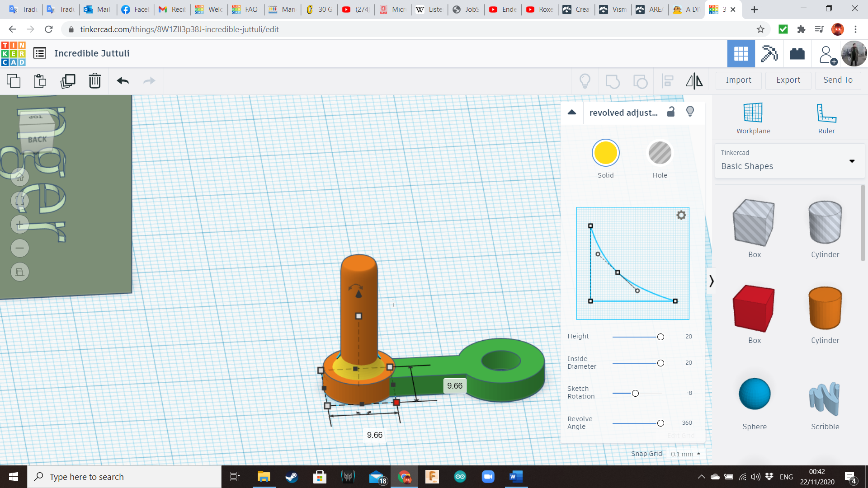The height and width of the screenshot is (488, 868).
Task: Adjust the Sketch Rotation slider
Action: click(635, 393)
